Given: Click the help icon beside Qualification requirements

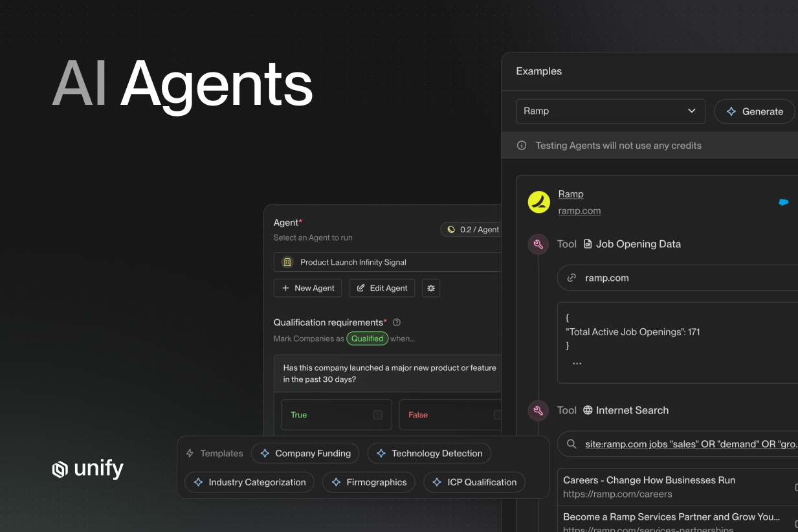Looking at the screenshot, I should click(x=397, y=322).
